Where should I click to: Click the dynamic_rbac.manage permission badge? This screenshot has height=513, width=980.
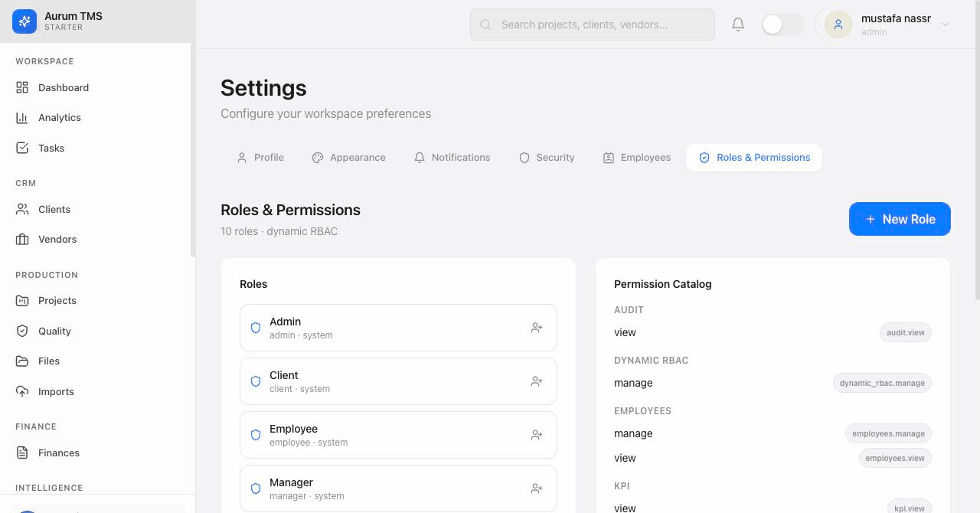click(x=882, y=383)
